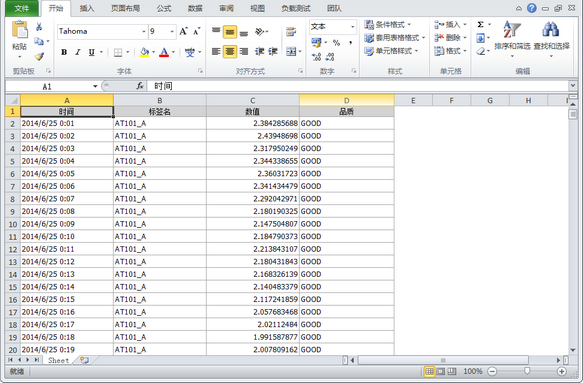
Task: Click the Orientation text angle icon
Action: 260,32
